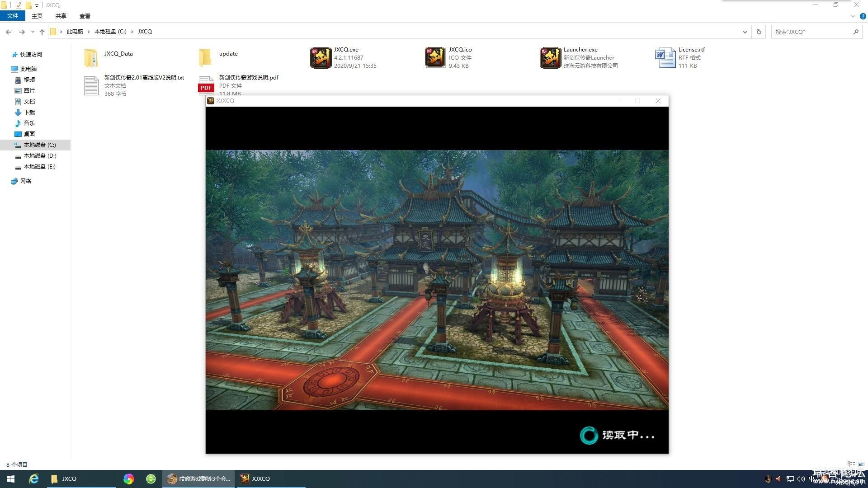The width and height of the screenshot is (868, 488).
Task: Select the text file icon of 新剑侠传奇2.01离线版V2说明.txt
Action: (91, 86)
